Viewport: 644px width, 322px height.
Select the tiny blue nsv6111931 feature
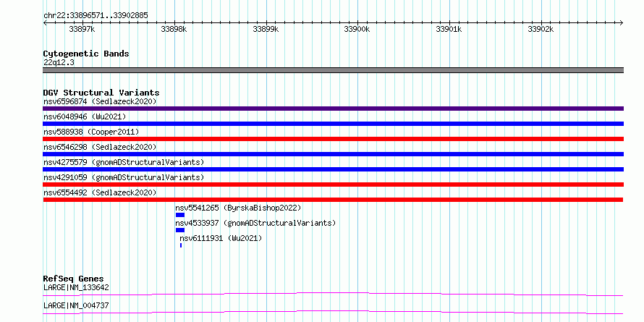(181, 245)
